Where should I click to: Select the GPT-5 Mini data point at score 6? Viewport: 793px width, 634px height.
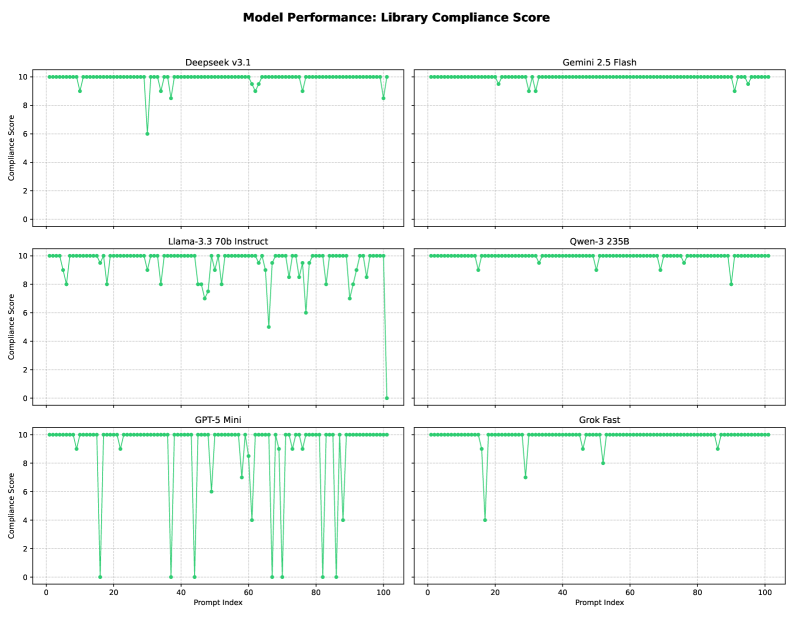click(x=211, y=491)
